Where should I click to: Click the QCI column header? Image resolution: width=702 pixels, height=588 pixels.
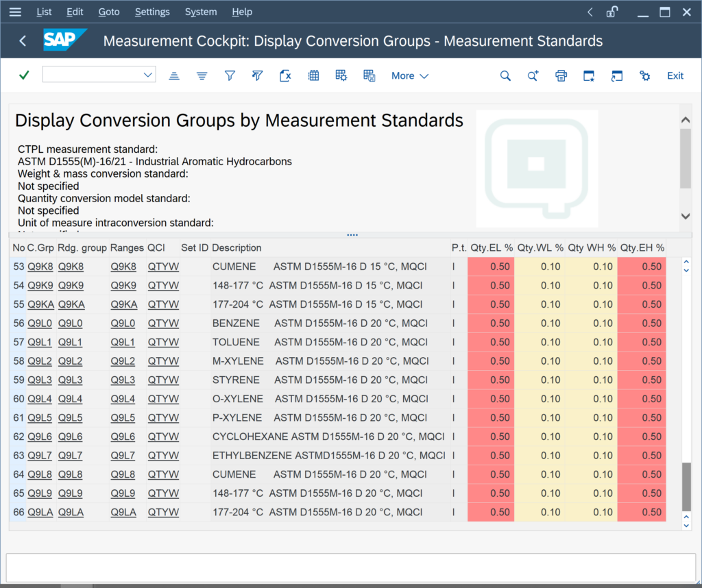162,248
